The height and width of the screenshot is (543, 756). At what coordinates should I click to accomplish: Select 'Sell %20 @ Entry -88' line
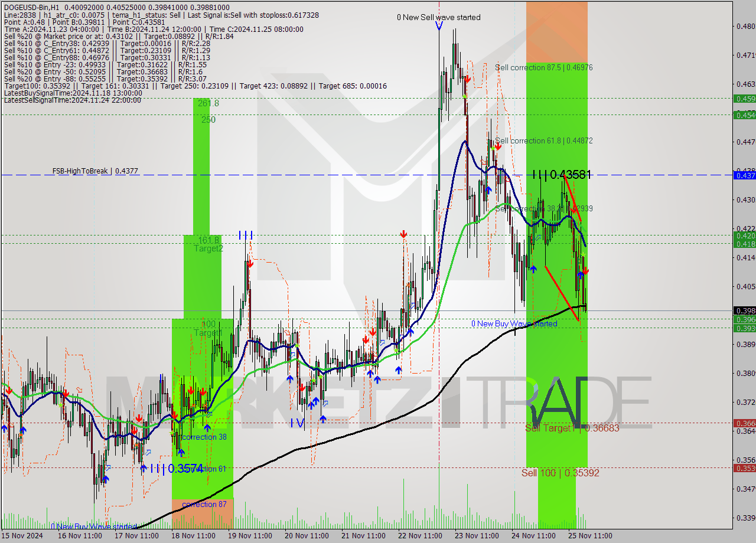tap(105, 78)
